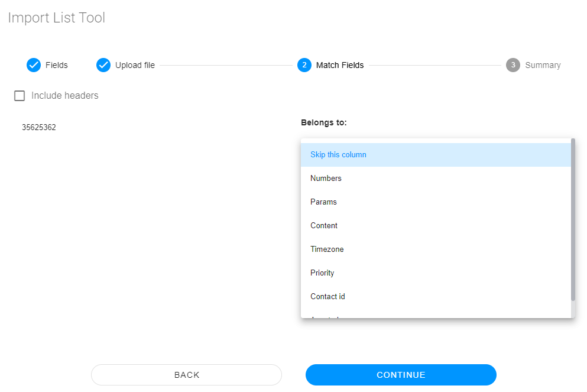Click the Fields step checkmark icon
Image resolution: width=587 pixels, height=392 pixels.
pyautogui.click(x=34, y=65)
